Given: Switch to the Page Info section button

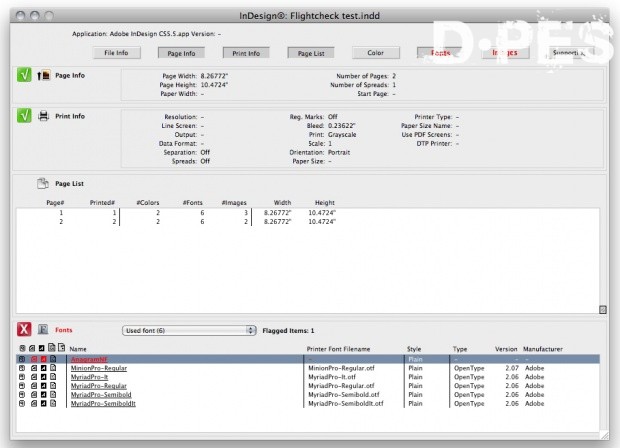Looking at the screenshot, I should pyautogui.click(x=181, y=53).
